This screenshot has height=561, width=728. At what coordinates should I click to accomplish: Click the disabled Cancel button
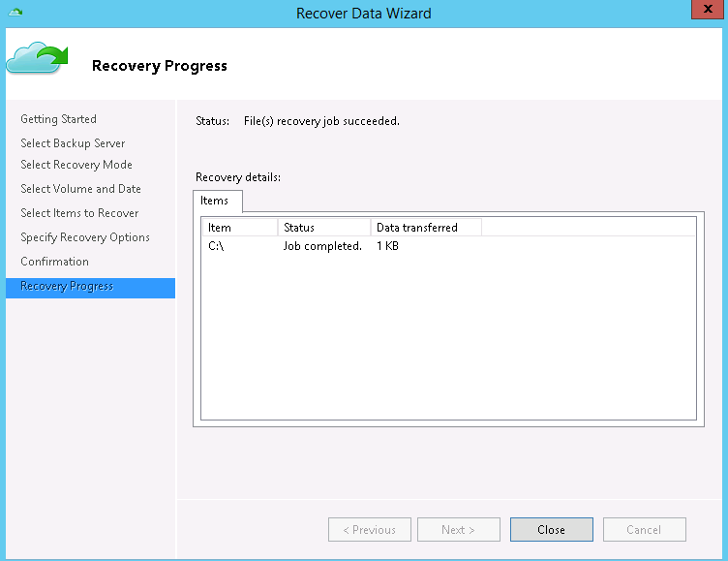click(x=644, y=529)
